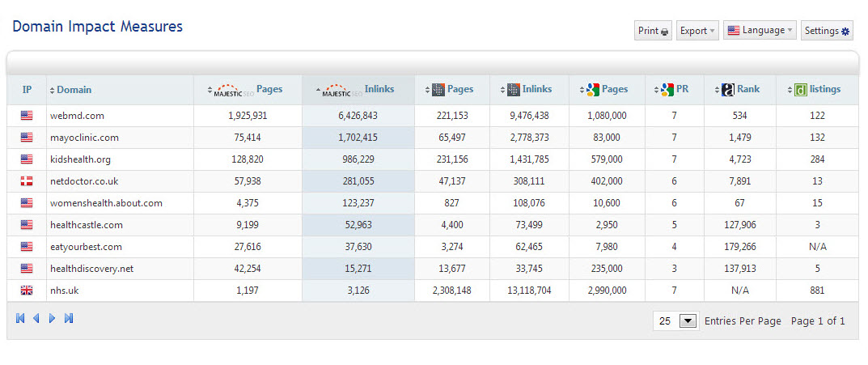The image size is (868, 365).
Task: Click the Entries Per Page label
Action: pyautogui.click(x=743, y=320)
